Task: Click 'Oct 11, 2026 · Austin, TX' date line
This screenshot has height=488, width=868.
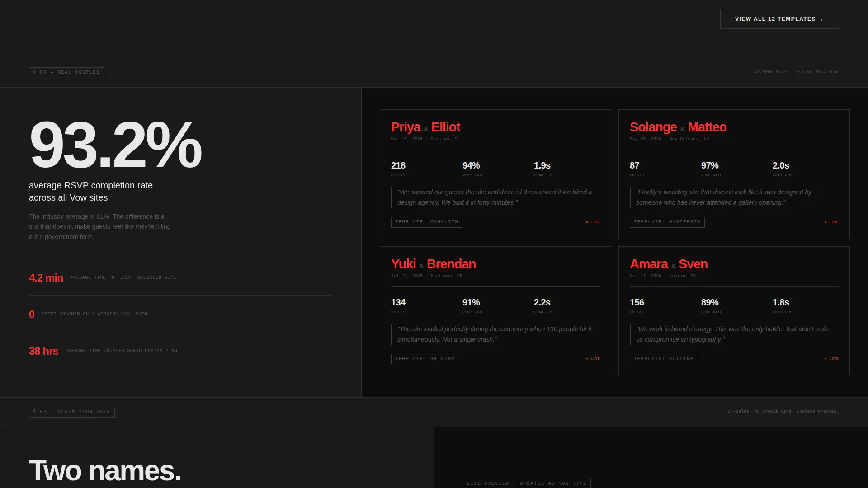Action: pos(662,276)
